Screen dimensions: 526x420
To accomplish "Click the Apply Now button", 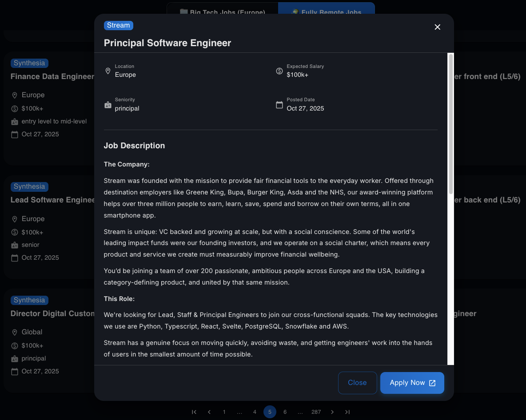I will (412, 383).
